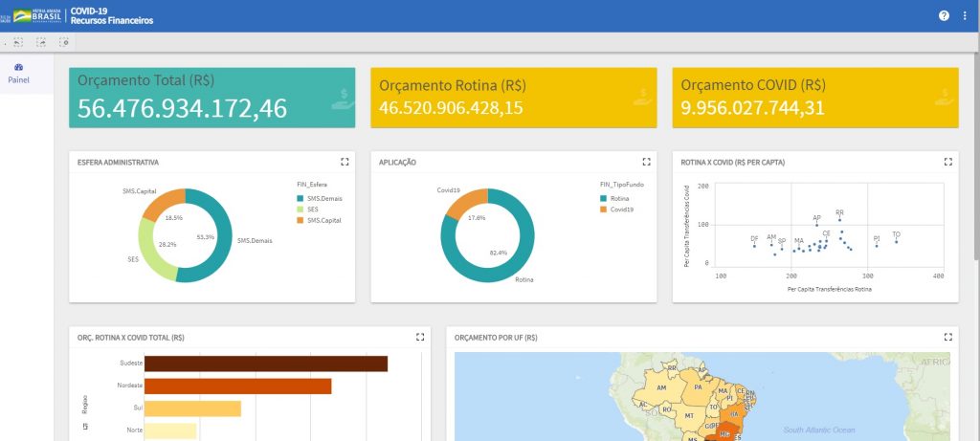
Task: Click the step back selection icon
Action: click(x=18, y=42)
